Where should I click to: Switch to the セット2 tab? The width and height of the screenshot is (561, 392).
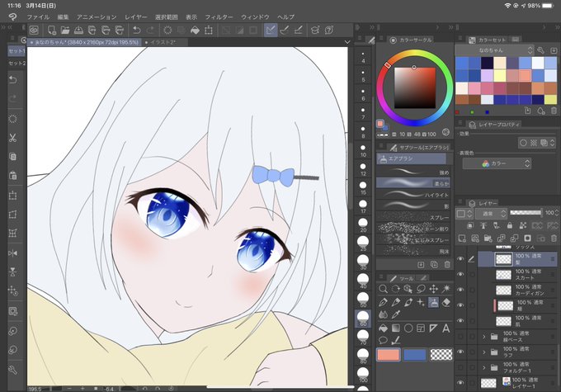16,63
